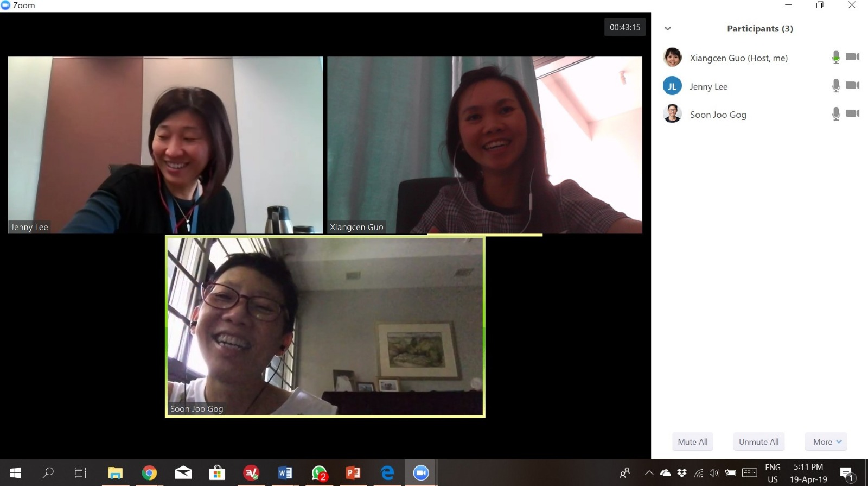Open the Action Center notification icon
The image size is (868, 486).
[847, 473]
